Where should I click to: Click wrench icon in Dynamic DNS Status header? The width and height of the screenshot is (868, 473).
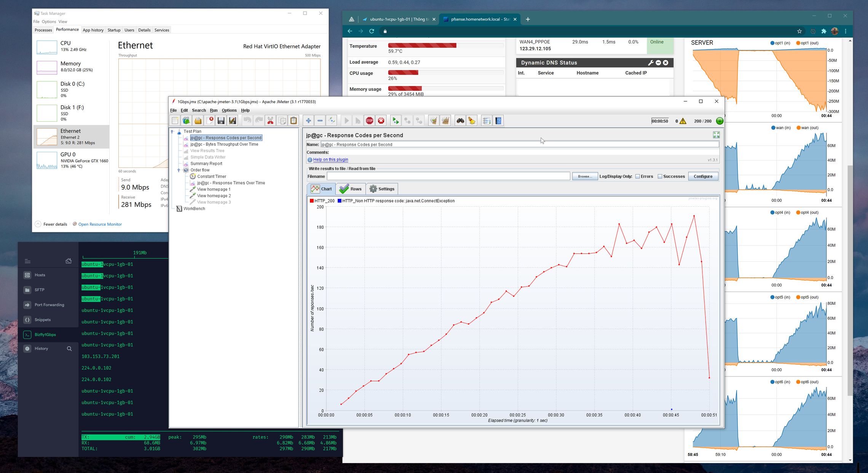pyautogui.click(x=651, y=63)
